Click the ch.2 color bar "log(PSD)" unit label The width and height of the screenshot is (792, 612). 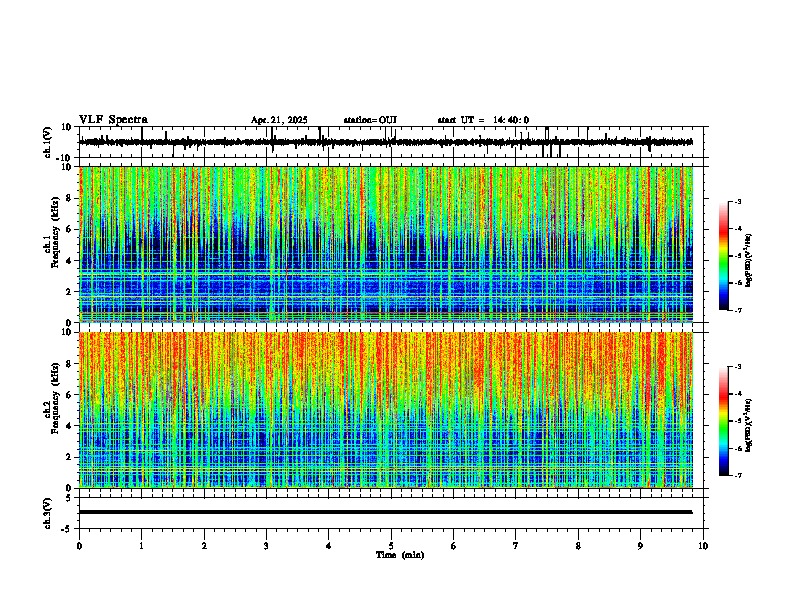pos(749,425)
